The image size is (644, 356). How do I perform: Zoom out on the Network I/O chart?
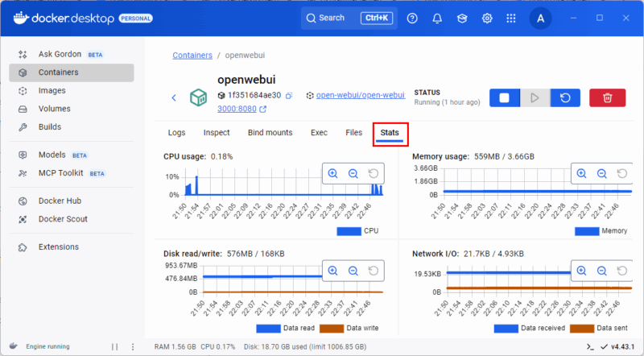(x=601, y=271)
